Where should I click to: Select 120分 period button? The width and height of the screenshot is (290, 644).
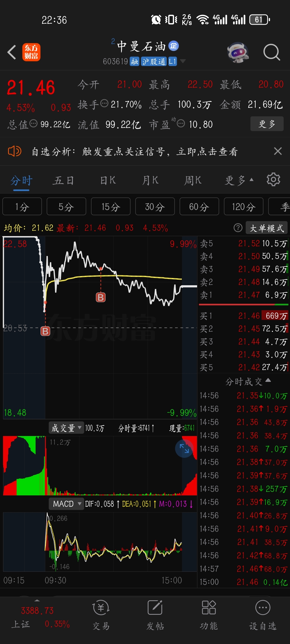click(x=244, y=207)
